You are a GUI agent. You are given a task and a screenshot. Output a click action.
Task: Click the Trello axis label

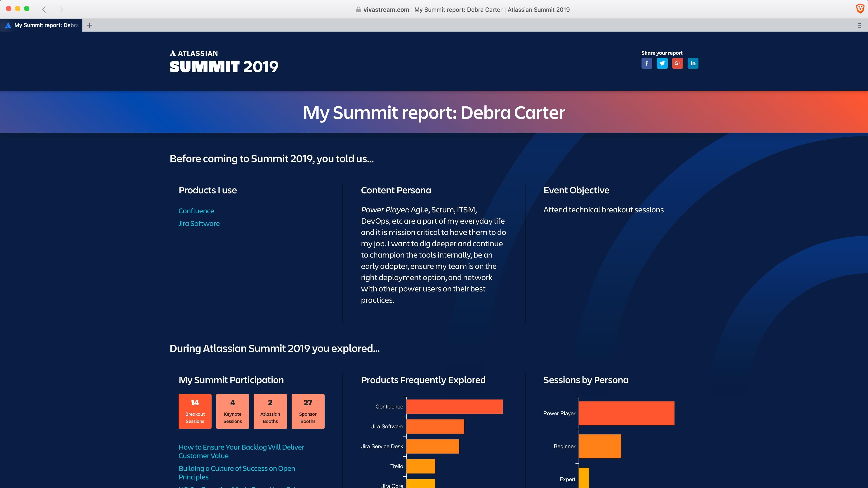tap(397, 466)
